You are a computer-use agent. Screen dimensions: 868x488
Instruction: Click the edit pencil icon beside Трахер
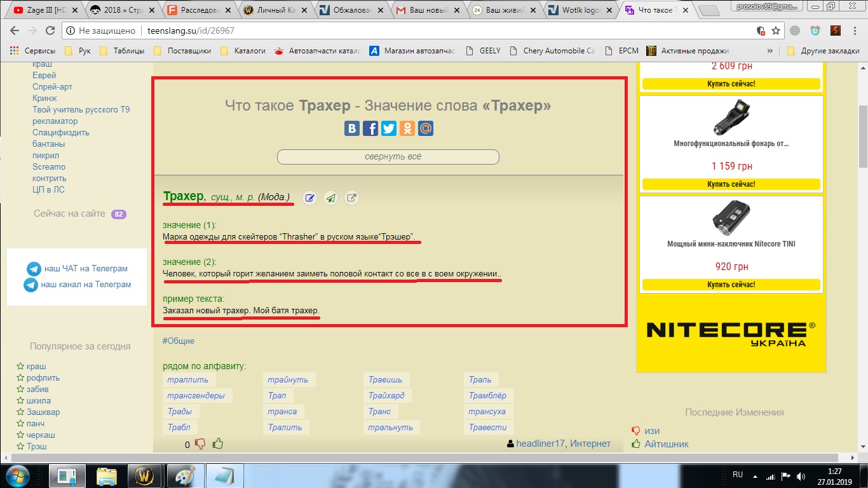pos(309,198)
